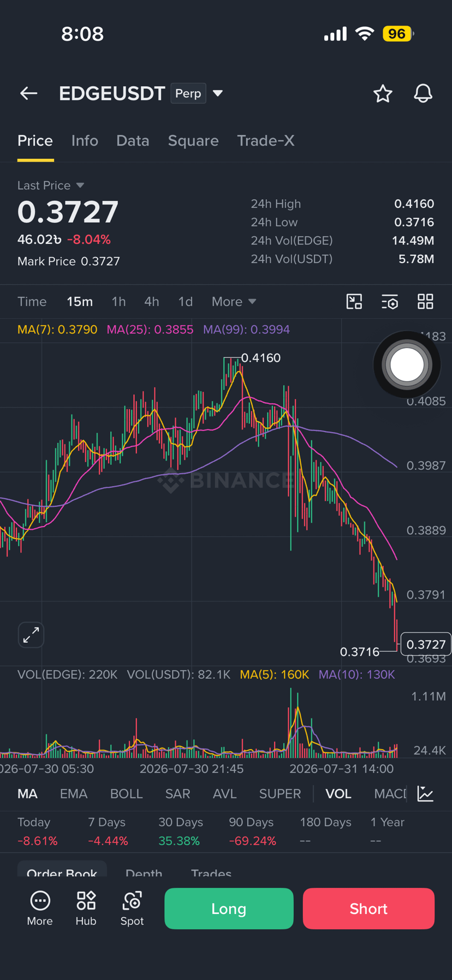452x980 pixels.
Task: Toggle the SAR indicator
Action: click(178, 794)
